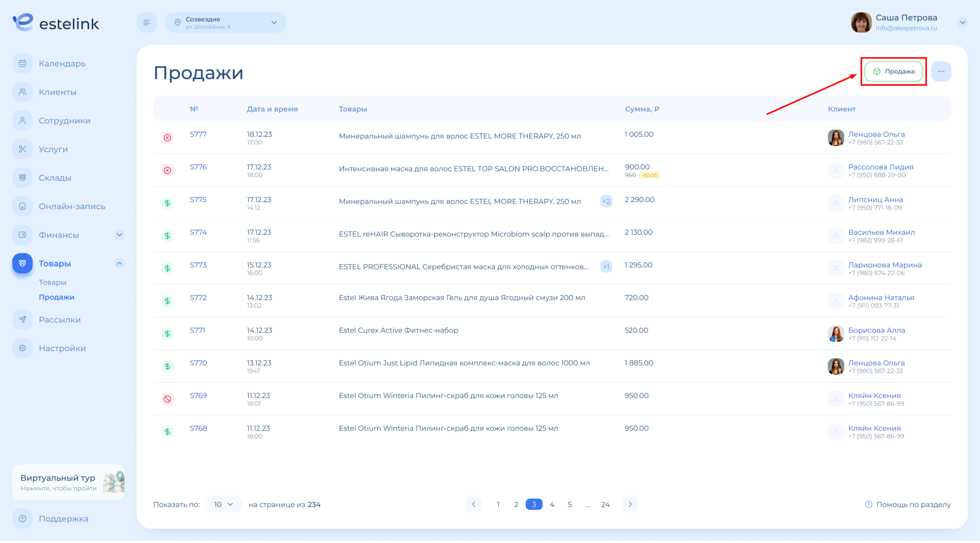The width and height of the screenshot is (980, 543).
Task: Click paid dollar icon for sale S775
Action: click(167, 203)
